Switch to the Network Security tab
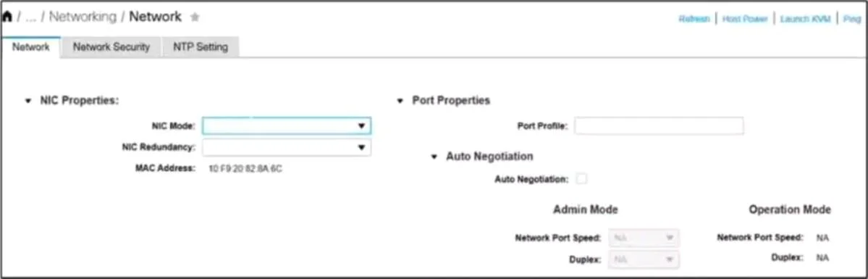Viewport: 868px width, 279px height. 111,47
